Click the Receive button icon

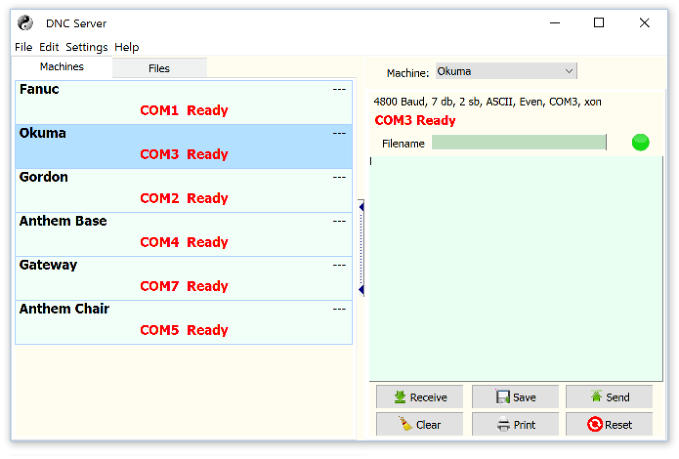(x=399, y=397)
